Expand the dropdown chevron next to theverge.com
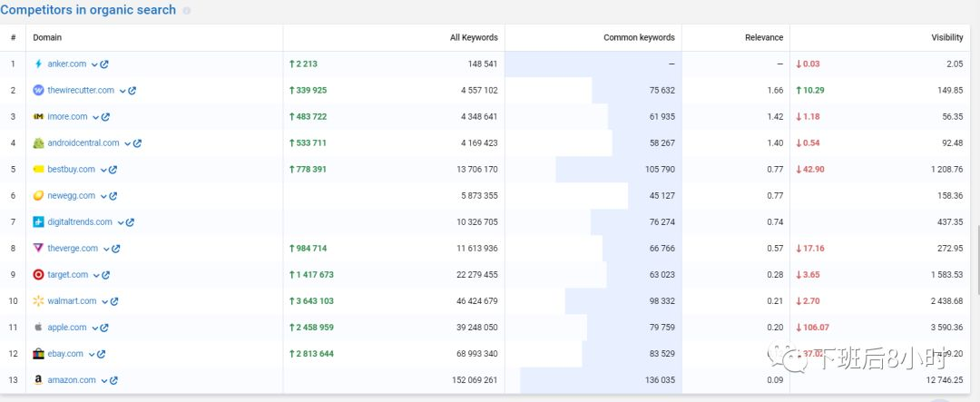The height and width of the screenshot is (402, 980). click(x=105, y=249)
